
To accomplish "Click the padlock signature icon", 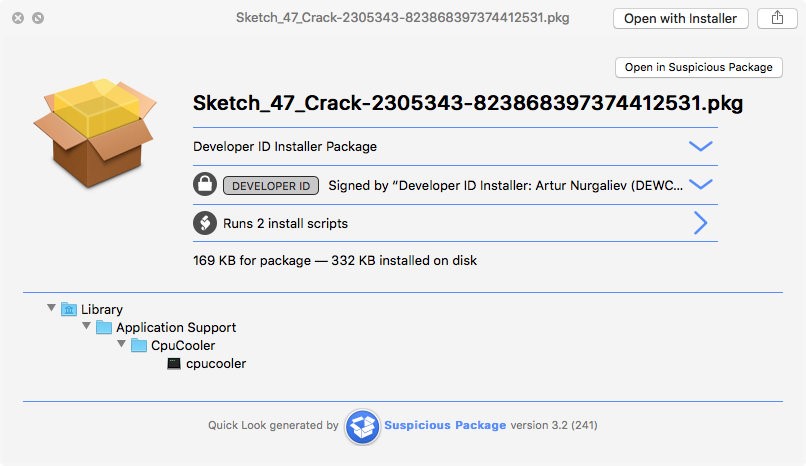I will click(x=204, y=185).
